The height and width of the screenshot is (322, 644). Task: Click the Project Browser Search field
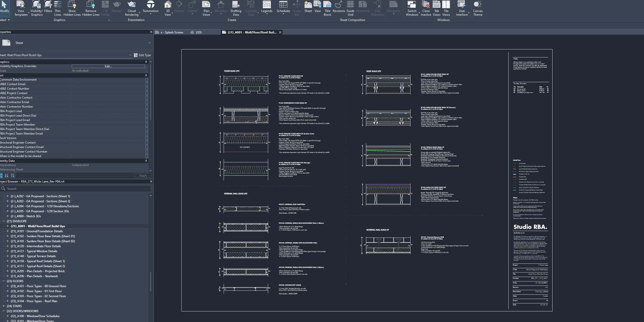coord(75,189)
